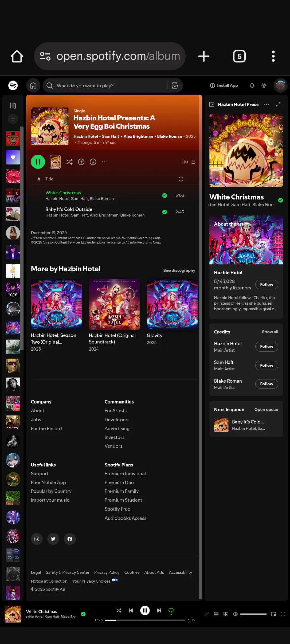
Task: Open more options for the album
Action: (105, 162)
